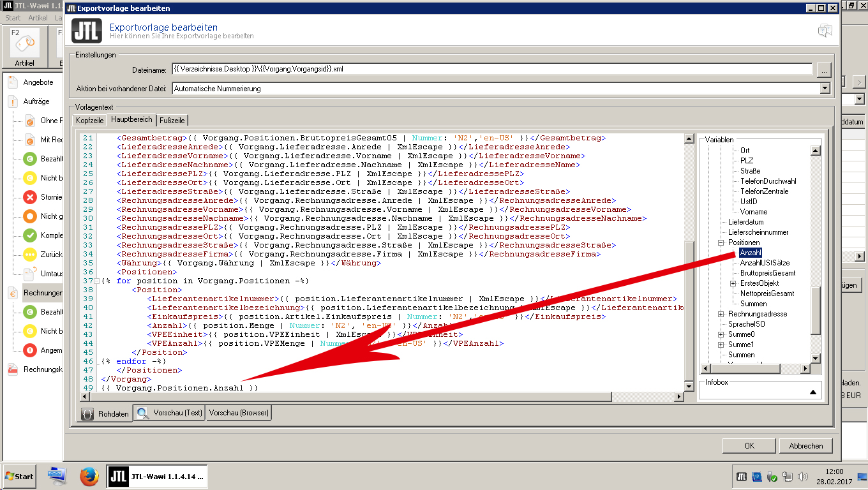Switch to the Kopfzeile tab

coord(89,120)
